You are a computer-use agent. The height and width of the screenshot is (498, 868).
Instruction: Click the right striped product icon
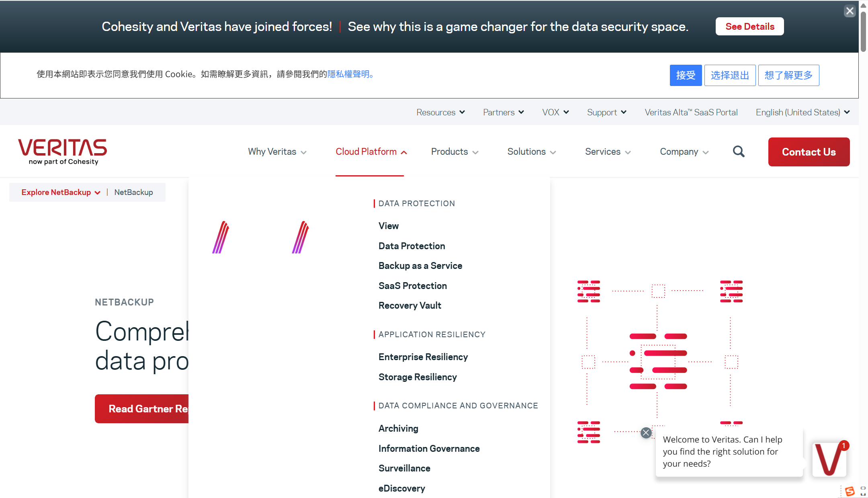[x=300, y=237]
